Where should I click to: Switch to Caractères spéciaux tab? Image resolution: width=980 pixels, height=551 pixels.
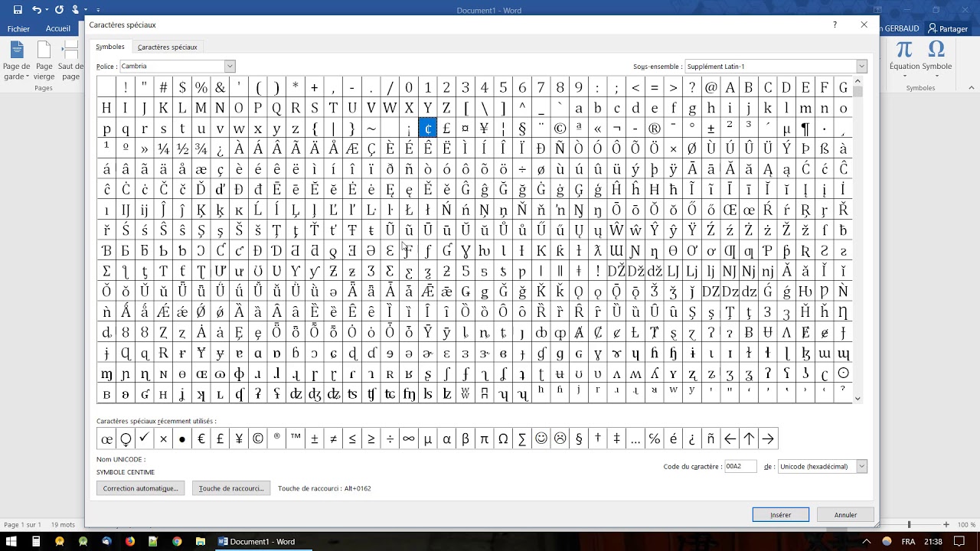click(x=167, y=47)
